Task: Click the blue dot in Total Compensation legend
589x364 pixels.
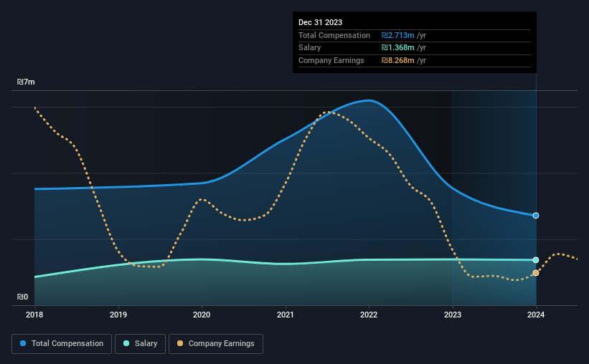Action: (x=23, y=343)
